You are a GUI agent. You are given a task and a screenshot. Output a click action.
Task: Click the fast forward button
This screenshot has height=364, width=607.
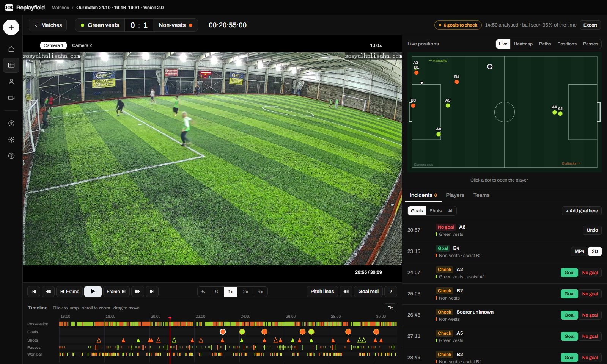click(137, 292)
